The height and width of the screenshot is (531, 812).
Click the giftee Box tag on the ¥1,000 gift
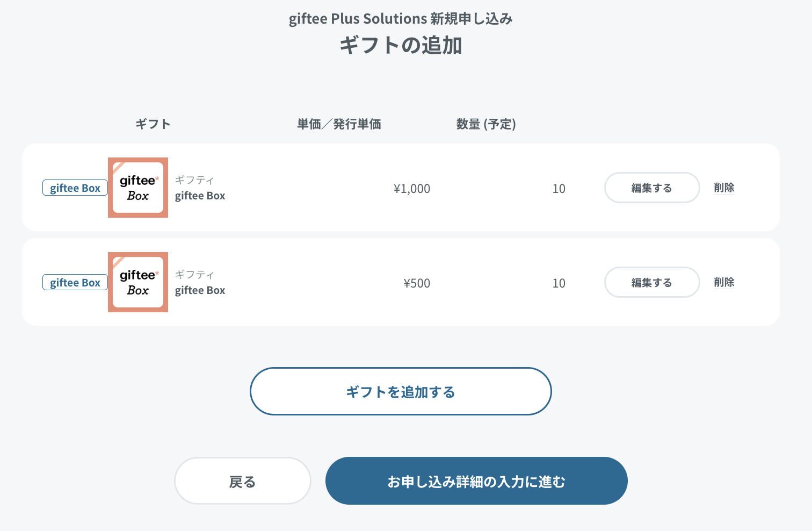(75, 188)
